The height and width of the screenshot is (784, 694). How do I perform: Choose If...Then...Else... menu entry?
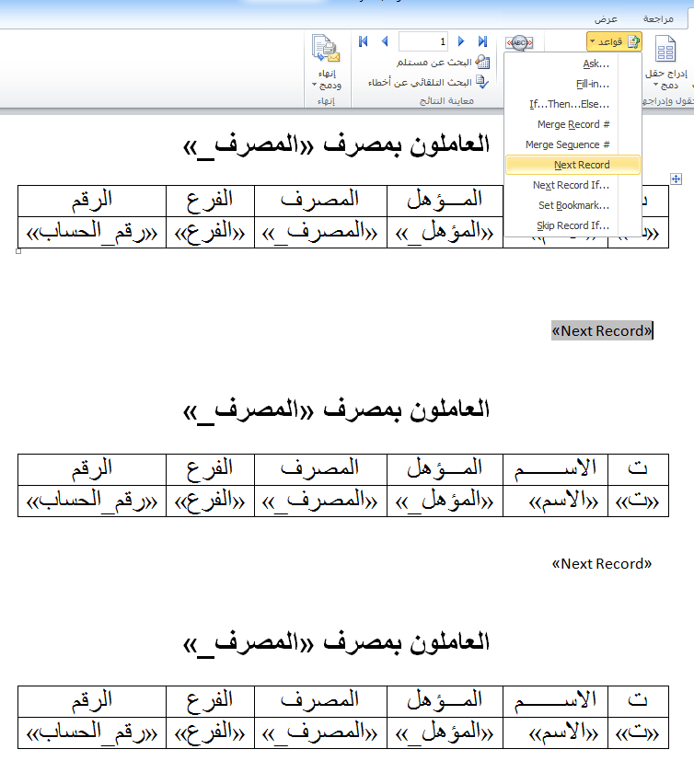(569, 104)
